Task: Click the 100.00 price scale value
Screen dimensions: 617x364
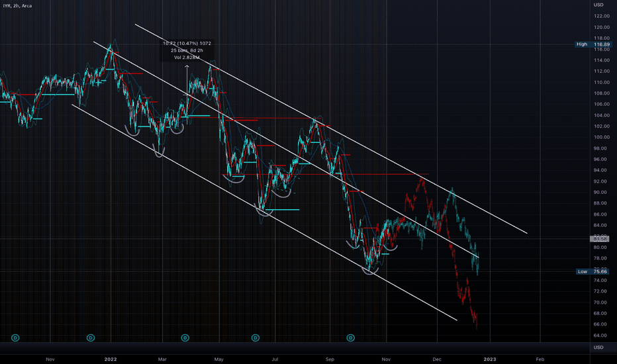Action: (602, 138)
